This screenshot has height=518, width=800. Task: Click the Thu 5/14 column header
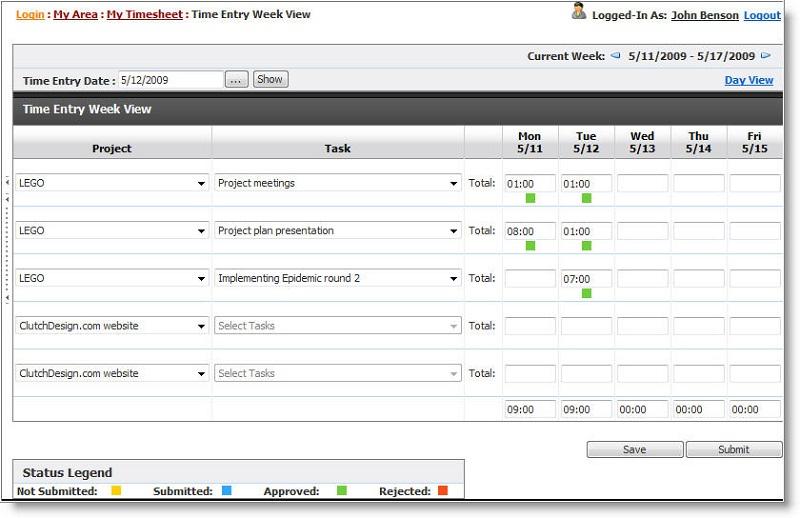pos(698,142)
